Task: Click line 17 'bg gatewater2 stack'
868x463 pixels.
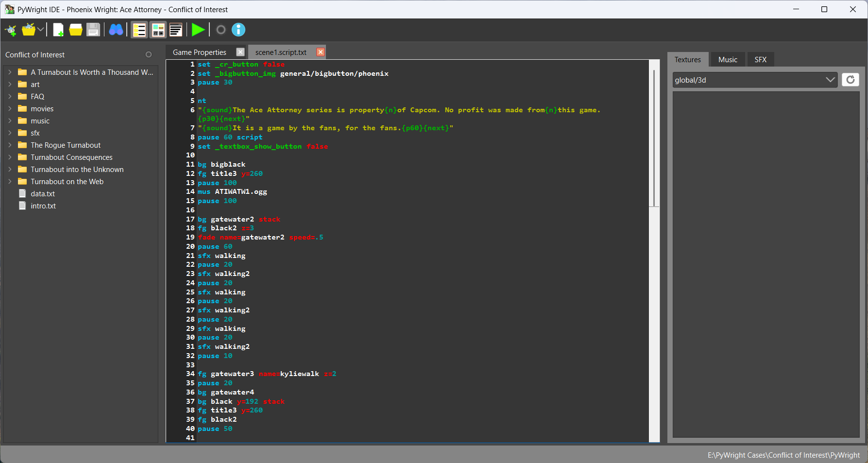Action: (x=239, y=220)
